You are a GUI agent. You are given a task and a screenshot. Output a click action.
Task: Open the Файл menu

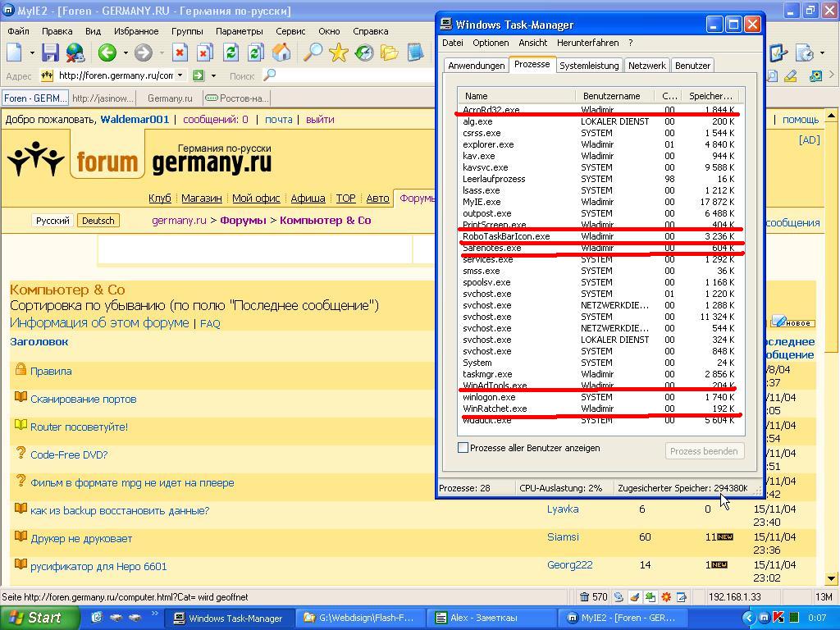[18, 31]
